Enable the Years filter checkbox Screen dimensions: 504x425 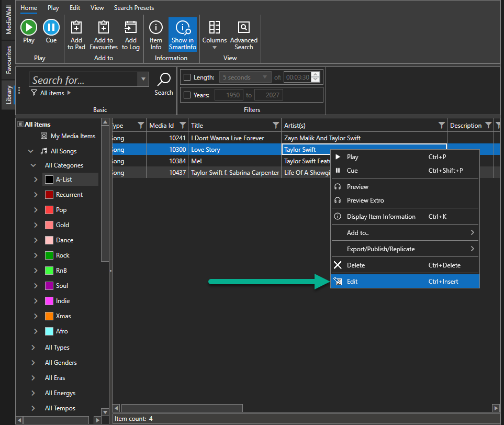pos(187,95)
